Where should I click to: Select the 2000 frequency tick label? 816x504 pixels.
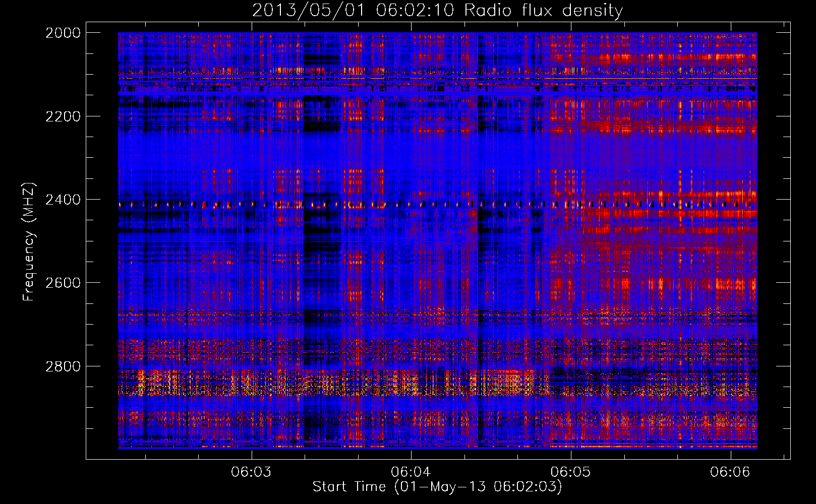point(63,33)
